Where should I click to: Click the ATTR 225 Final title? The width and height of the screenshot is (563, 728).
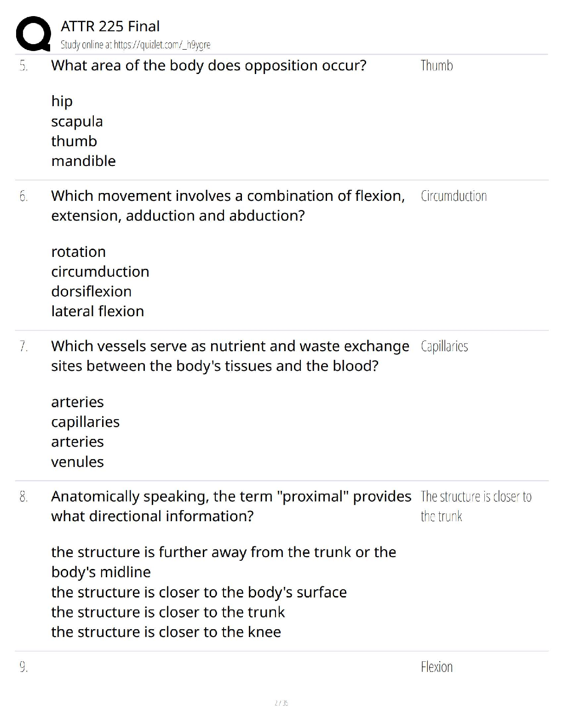(x=110, y=26)
